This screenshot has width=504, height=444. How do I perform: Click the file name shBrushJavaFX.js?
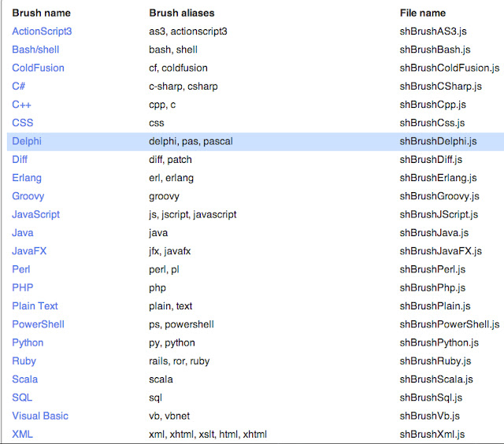coord(441,251)
